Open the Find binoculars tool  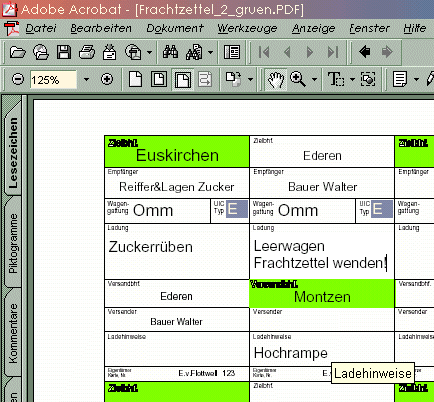[x=170, y=52]
